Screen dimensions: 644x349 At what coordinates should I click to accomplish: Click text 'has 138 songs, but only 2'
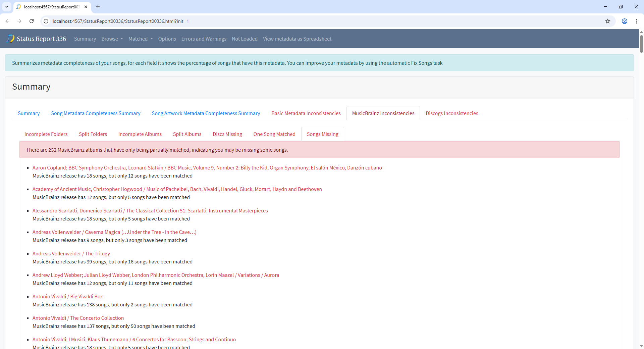(105, 305)
